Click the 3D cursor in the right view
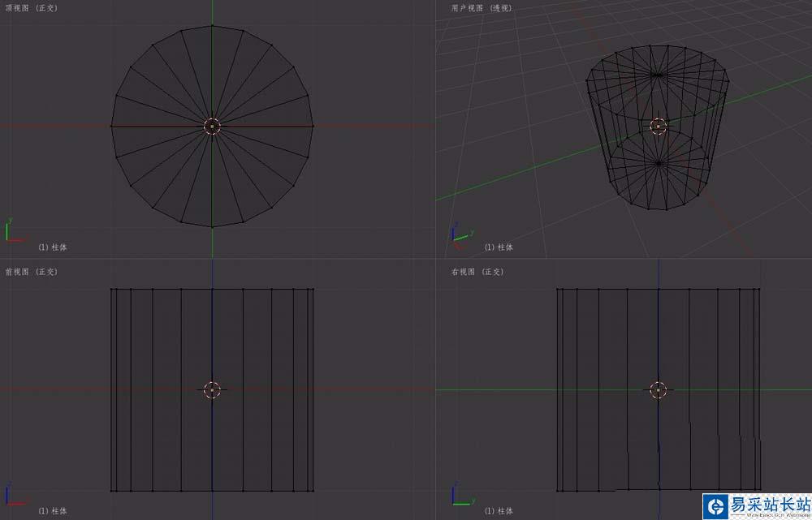Screen dimensions: 812x520 click(659, 389)
